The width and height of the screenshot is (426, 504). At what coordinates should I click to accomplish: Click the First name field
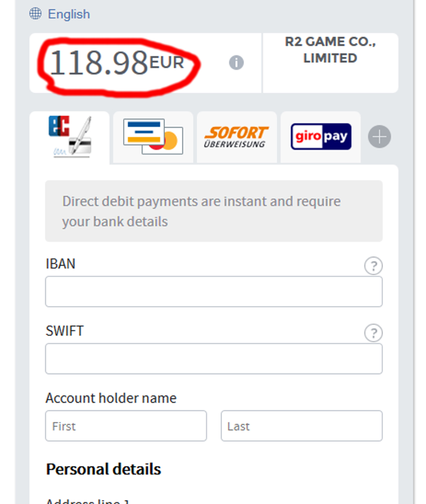coord(126,426)
